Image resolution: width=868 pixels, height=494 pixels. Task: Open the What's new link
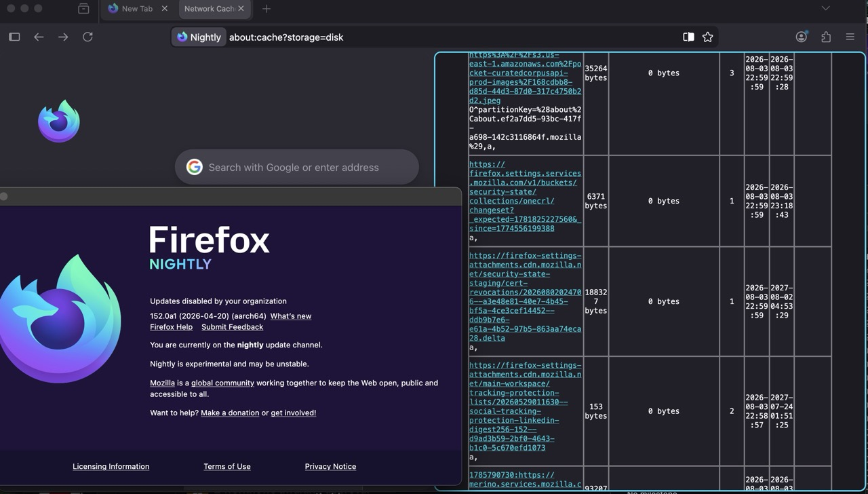[291, 316]
